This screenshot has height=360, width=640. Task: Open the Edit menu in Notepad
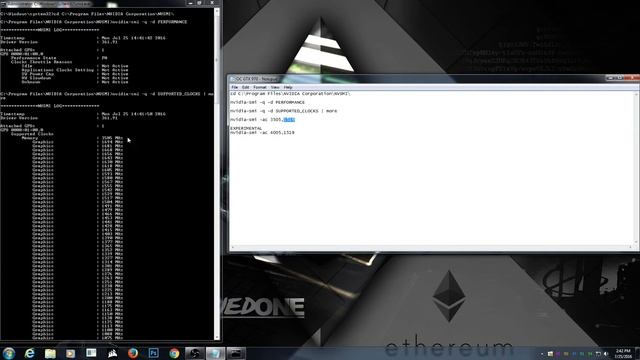click(245, 87)
